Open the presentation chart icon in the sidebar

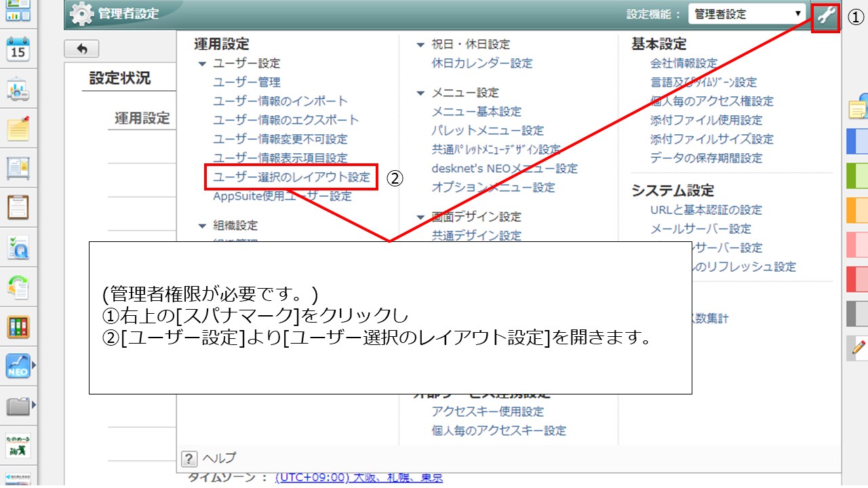click(x=18, y=89)
